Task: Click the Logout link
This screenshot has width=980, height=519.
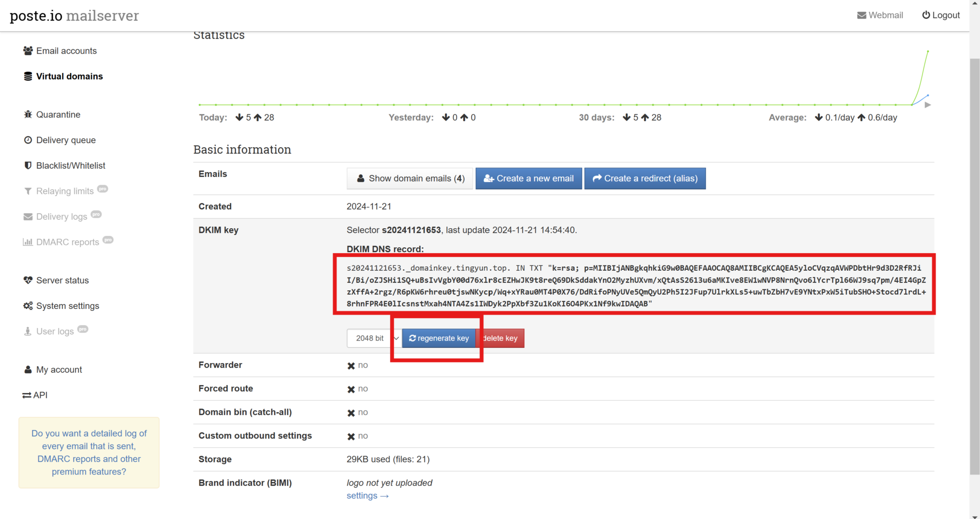Action: 941,15
